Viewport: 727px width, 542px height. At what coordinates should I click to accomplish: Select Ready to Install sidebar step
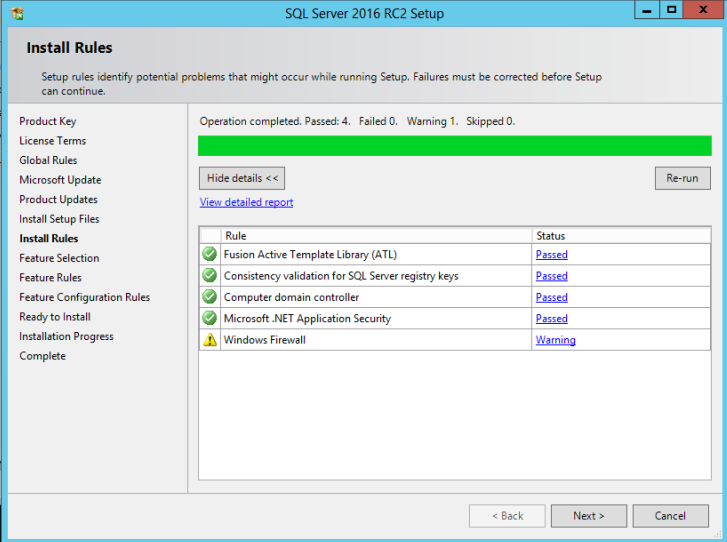pos(55,317)
